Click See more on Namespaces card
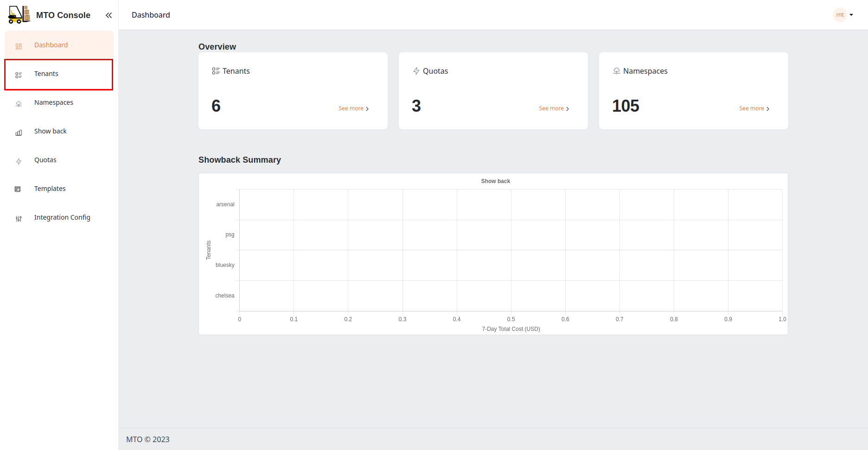 click(x=754, y=108)
